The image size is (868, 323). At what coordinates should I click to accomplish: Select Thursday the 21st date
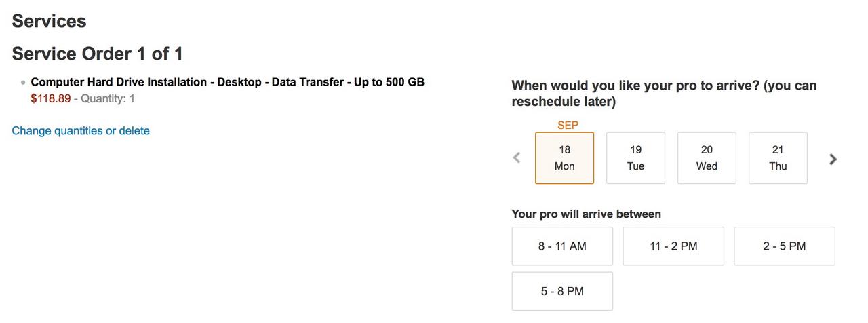pyautogui.click(x=778, y=158)
